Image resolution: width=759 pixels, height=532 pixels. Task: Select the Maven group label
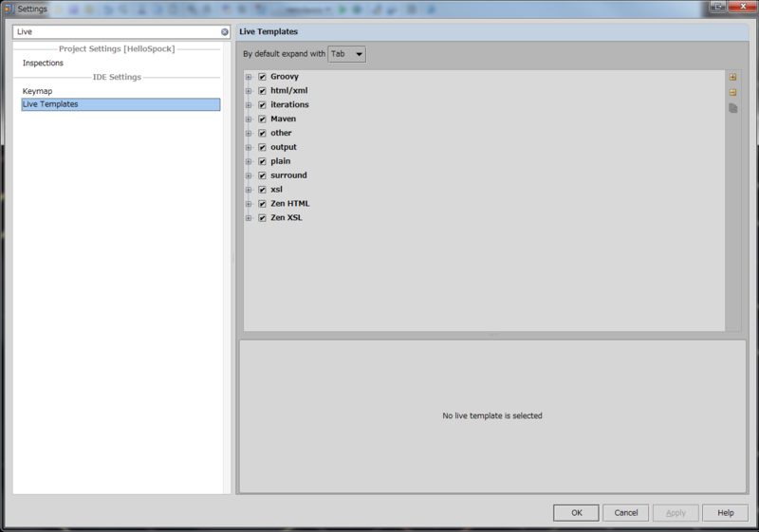coord(283,119)
